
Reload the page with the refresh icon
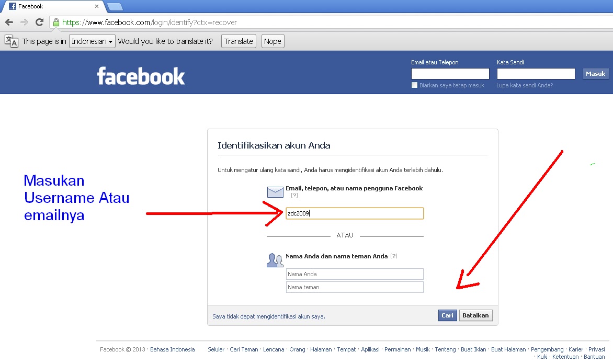coord(39,22)
